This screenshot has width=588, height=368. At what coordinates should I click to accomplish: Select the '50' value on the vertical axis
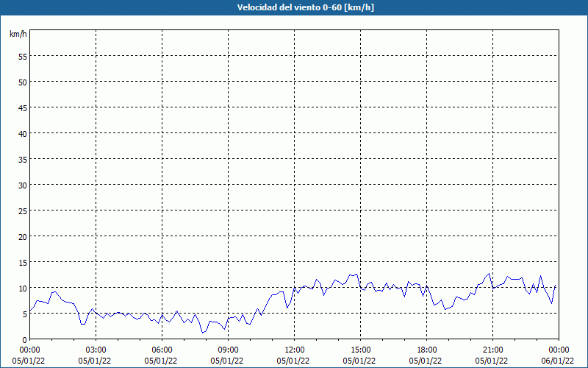tap(23, 82)
